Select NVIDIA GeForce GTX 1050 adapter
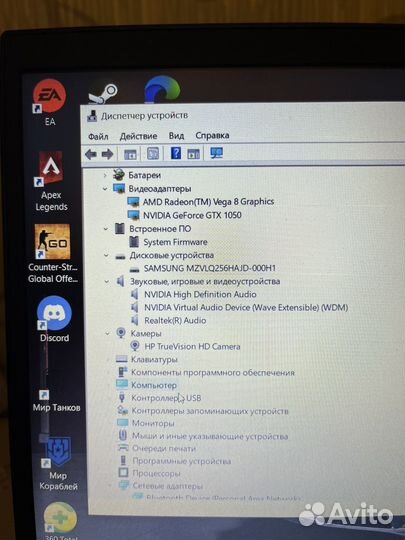 (x=192, y=215)
